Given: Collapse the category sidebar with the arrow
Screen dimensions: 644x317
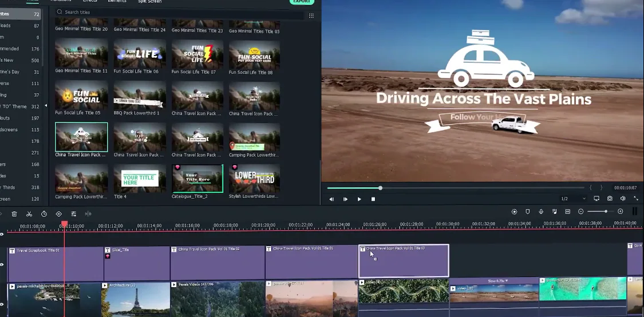Looking at the screenshot, I should 46,105.
